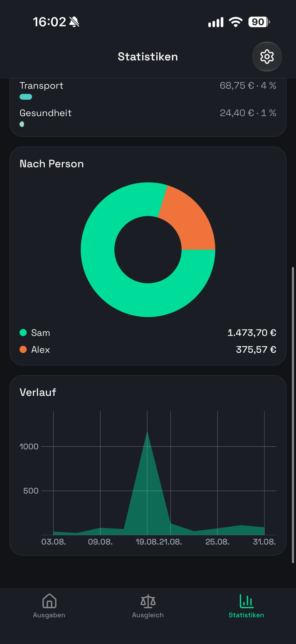Screen dimensions: 296x644
Task: Tap Alex's total 375,57 €
Action: tap(256, 349)
